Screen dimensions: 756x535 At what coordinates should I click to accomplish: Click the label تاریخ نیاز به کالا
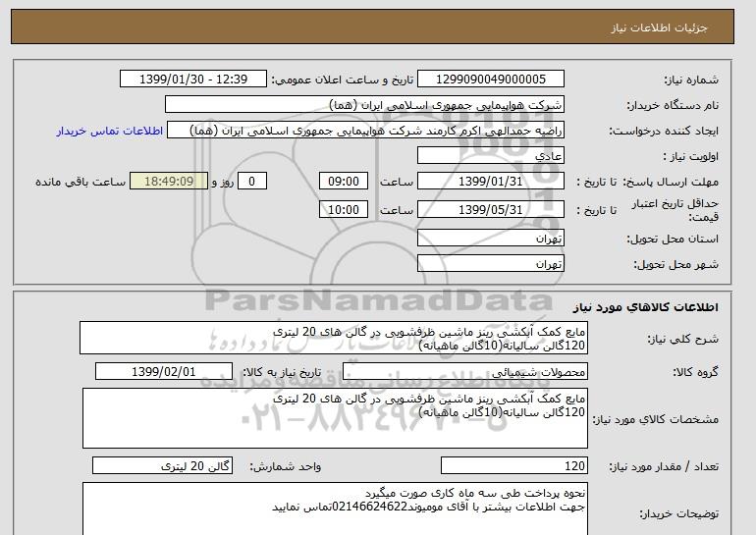click(281, 372)
